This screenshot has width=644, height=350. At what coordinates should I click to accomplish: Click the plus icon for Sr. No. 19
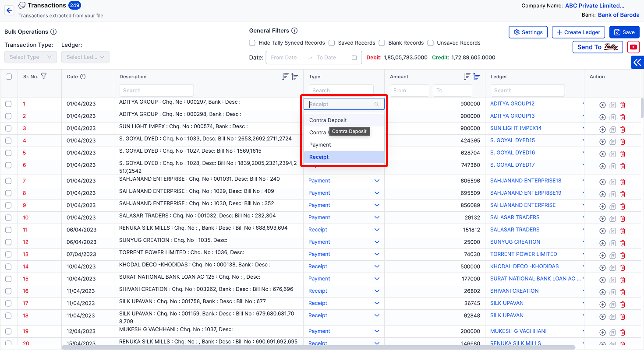point(602,332)
